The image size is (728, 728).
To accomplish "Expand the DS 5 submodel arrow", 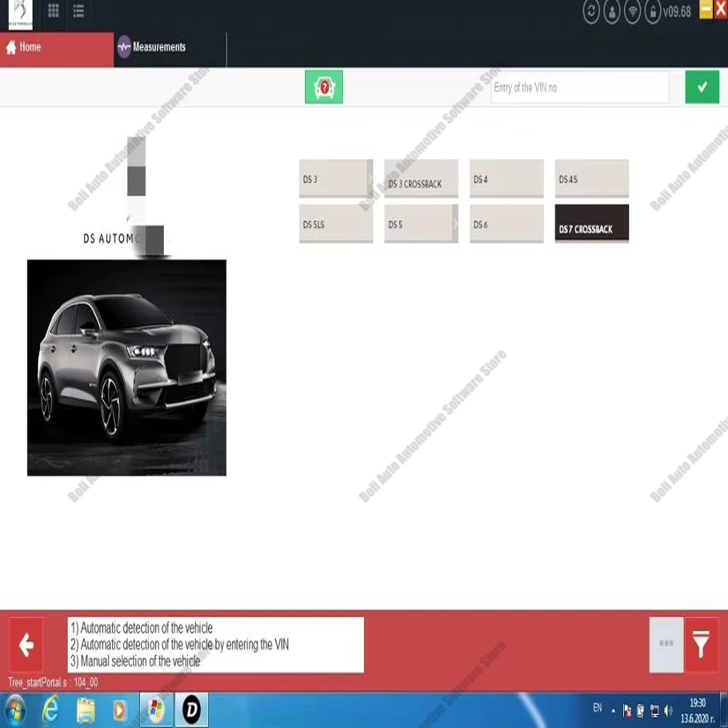I will [455, 223].
